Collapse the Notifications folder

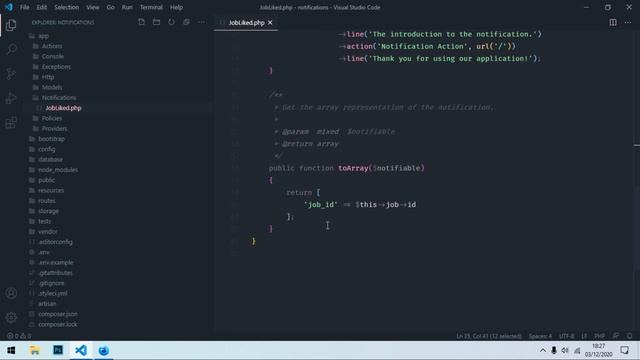pos(59,98)
